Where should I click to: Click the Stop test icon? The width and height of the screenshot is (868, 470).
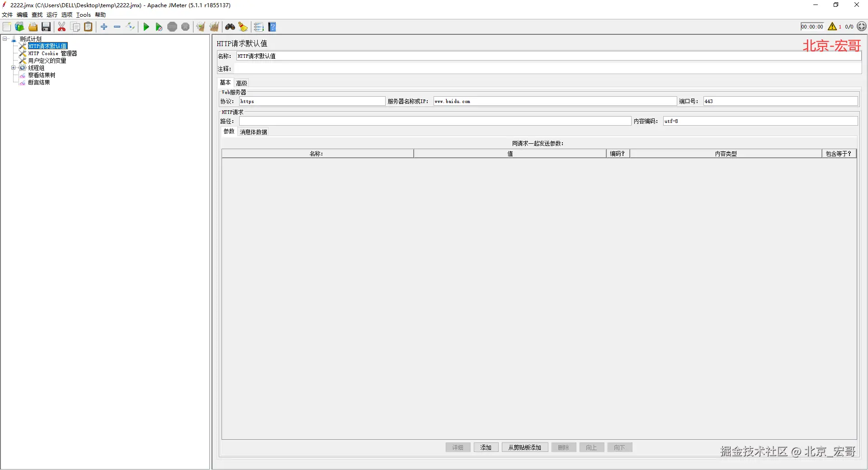tap(172, 27)
